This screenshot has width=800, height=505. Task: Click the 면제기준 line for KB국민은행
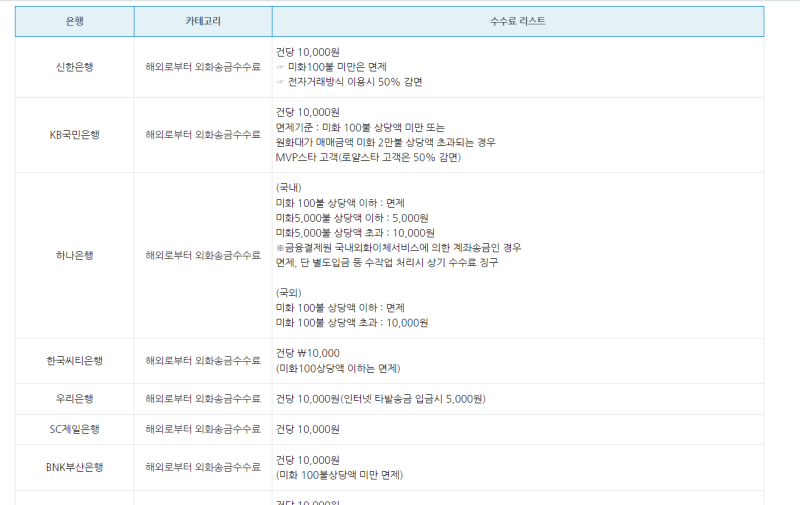[360, 127]
